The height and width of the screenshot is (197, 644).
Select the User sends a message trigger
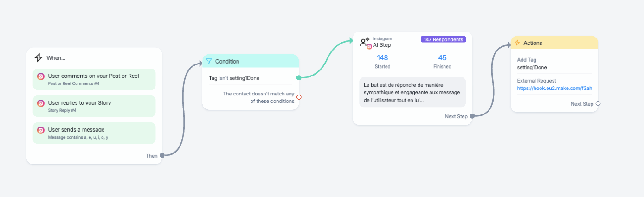[x=94, y=133]
